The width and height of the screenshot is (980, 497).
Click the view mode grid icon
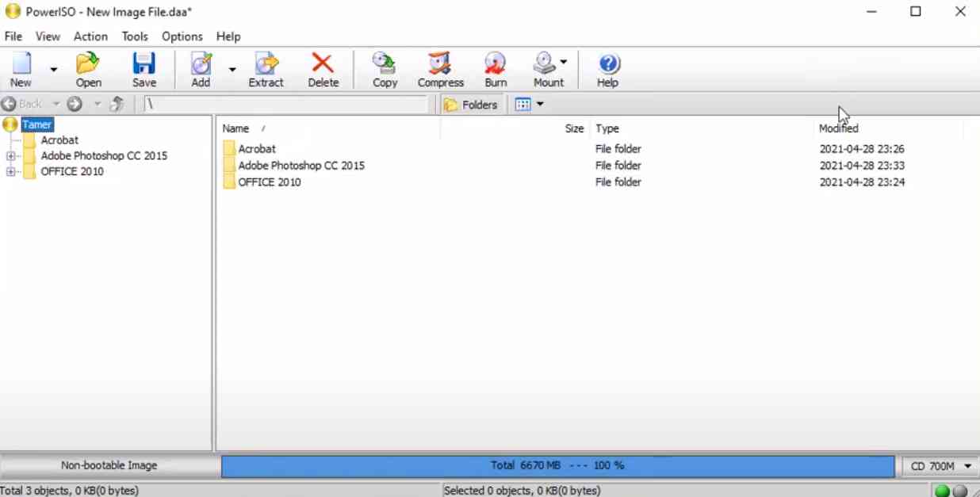pyautogui.click(x=523, y=105)
